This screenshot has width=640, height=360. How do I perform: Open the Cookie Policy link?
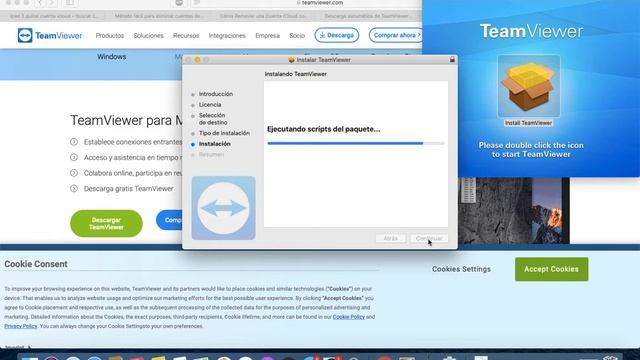(349, 317)
